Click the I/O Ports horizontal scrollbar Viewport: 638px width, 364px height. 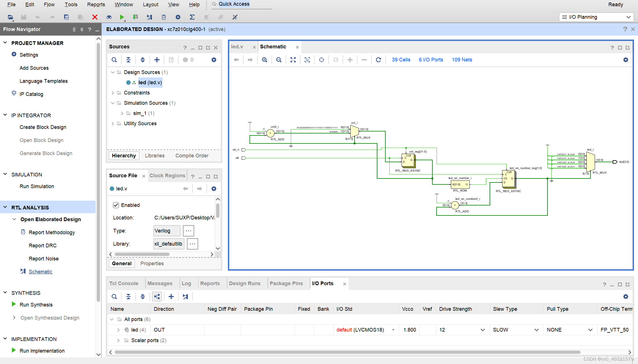point(347,352)
